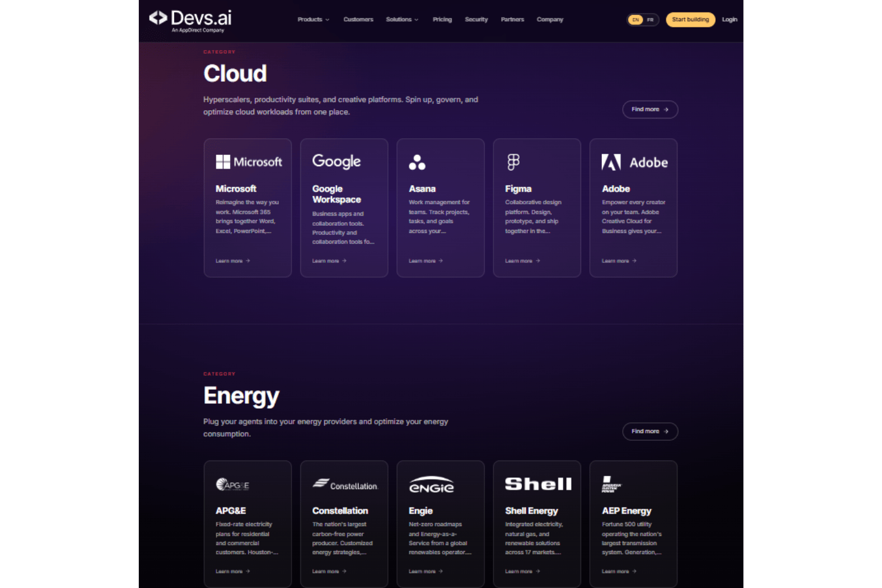Image resolution: width=882 pixels, height=588 pixels.
Task: Click the Start building button
Action: (x=690, y=20)
